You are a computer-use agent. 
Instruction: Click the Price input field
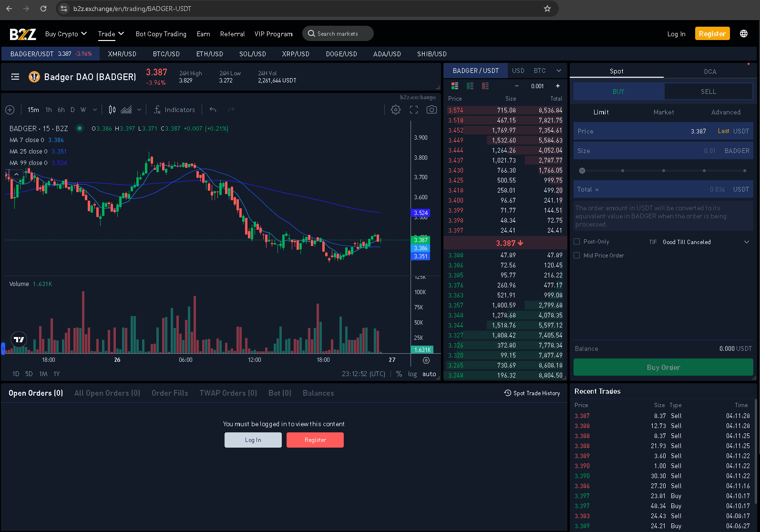pyautogui.click(x=663, y=131)
